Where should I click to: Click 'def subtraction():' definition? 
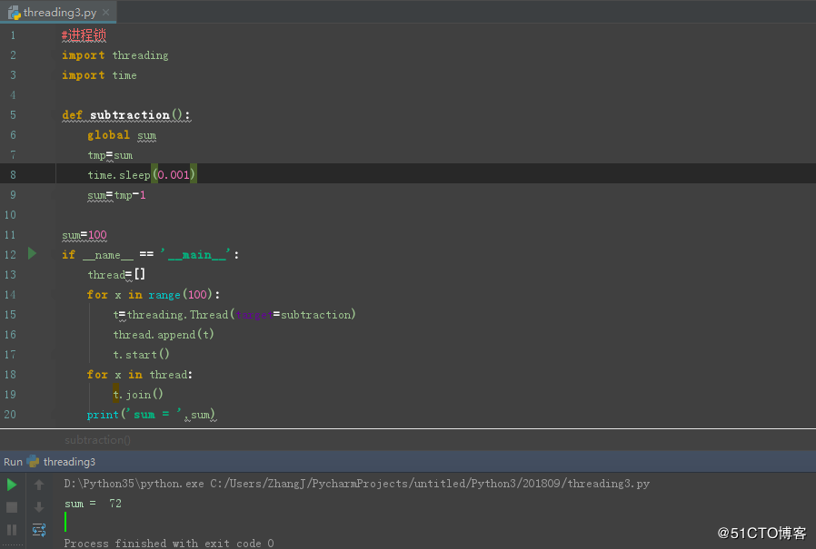click(x=126, y=115)
